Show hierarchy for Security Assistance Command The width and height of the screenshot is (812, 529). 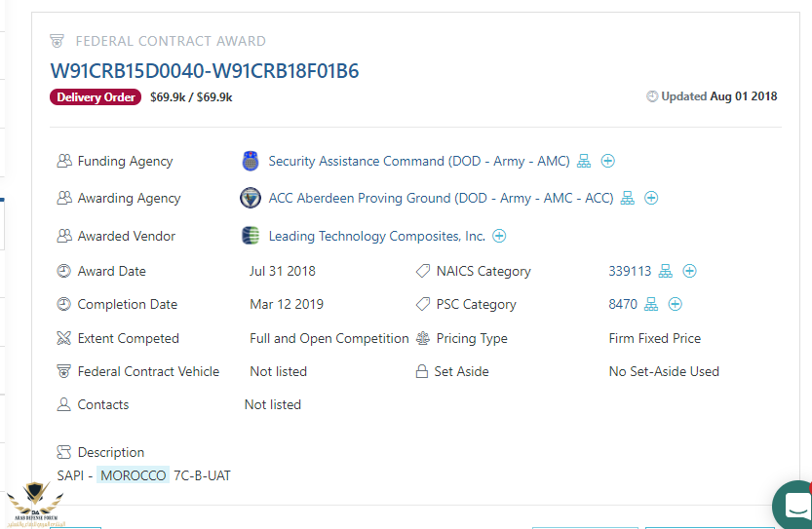click(x=584, y=161)
